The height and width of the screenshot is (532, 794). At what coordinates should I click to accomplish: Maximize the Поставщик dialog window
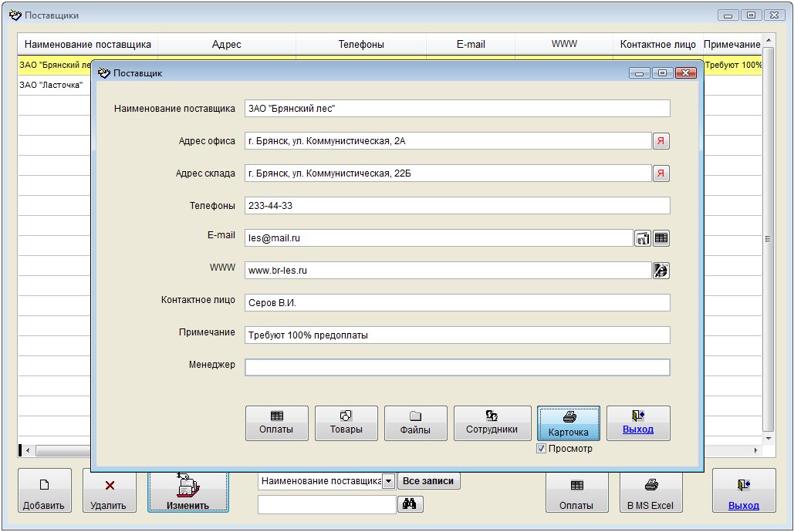[662, 73]
